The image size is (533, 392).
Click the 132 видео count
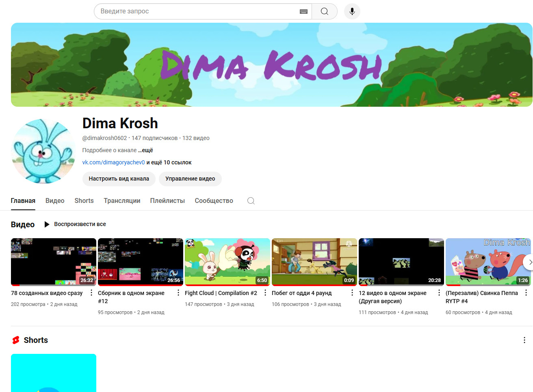click(196, 138)
